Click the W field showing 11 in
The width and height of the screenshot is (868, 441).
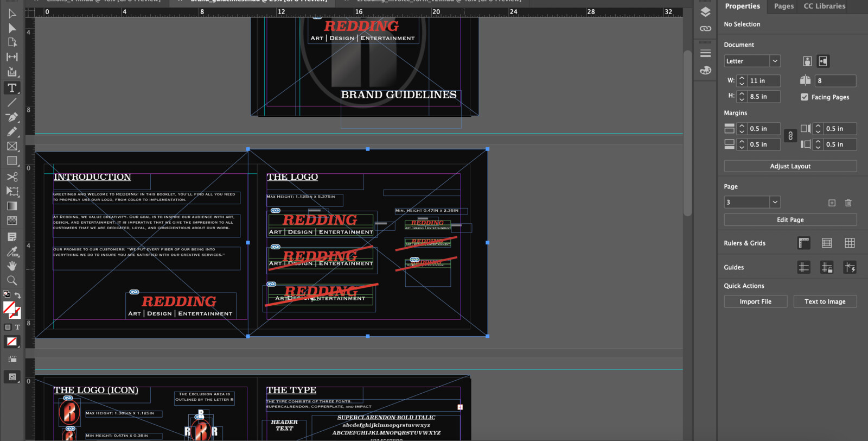(763, 81)
